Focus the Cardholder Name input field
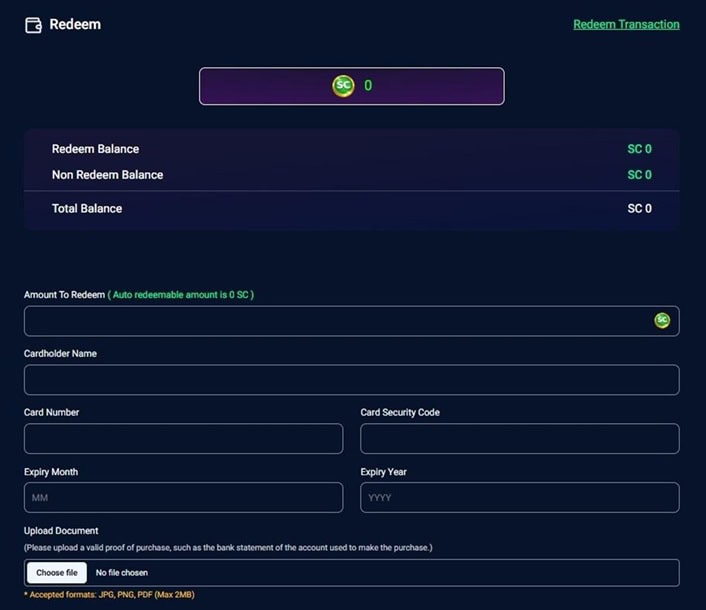The image size is (706, 610). pyautogui.click(x=352, y=380)
